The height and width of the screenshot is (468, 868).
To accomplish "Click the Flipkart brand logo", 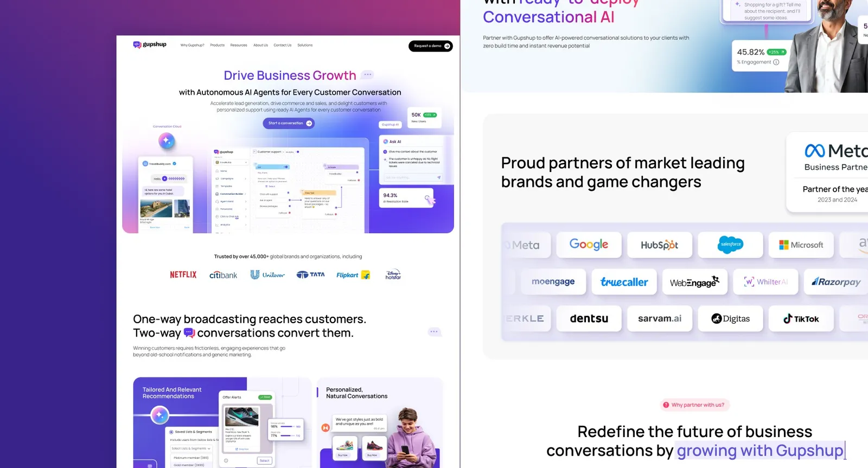I will [x=353, y=275].
